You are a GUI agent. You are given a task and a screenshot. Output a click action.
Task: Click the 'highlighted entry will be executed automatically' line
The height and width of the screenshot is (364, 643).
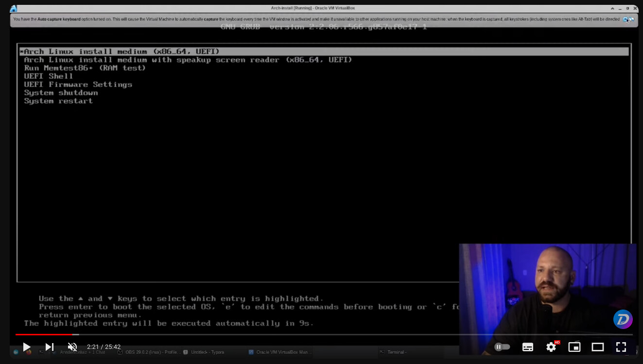(169, 324)
